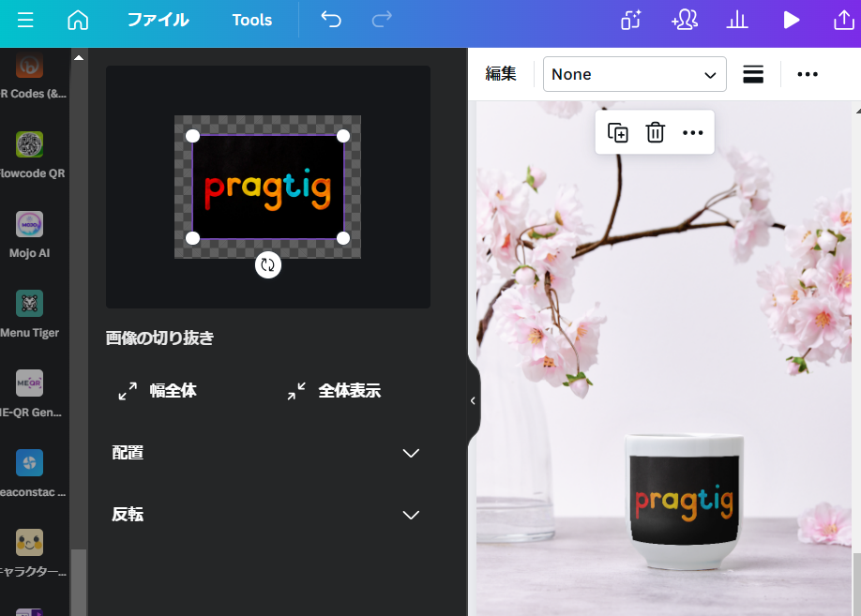861x616 pixels.
Task: Open the ME-QR Generator app
Action: [x=30, y=395]
